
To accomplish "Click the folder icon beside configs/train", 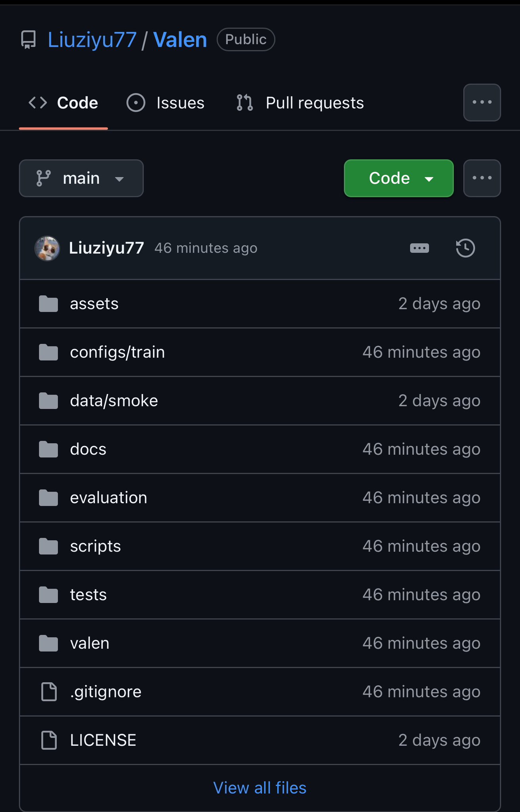I will (48, 352).
